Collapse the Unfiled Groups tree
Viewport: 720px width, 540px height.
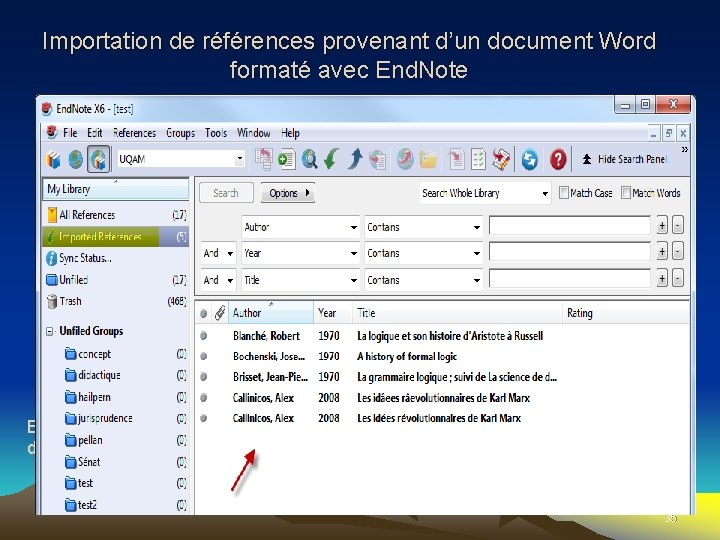coord(50,331)
